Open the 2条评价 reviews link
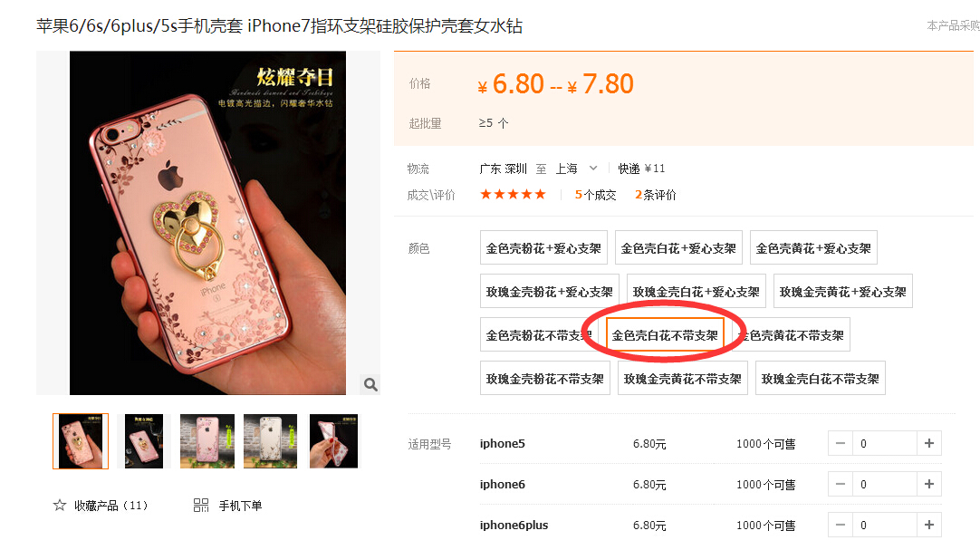Viewport: 980px width, 550px height. (656, 195)
